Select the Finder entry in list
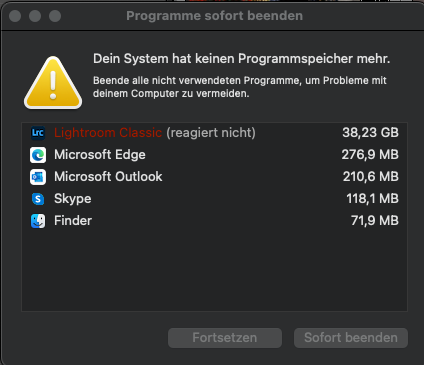 214,221
